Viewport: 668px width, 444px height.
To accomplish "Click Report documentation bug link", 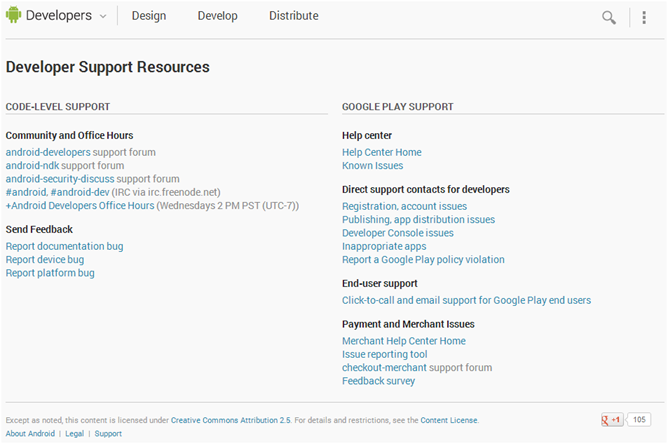I will pyautogui.click(x=64, y=246).
